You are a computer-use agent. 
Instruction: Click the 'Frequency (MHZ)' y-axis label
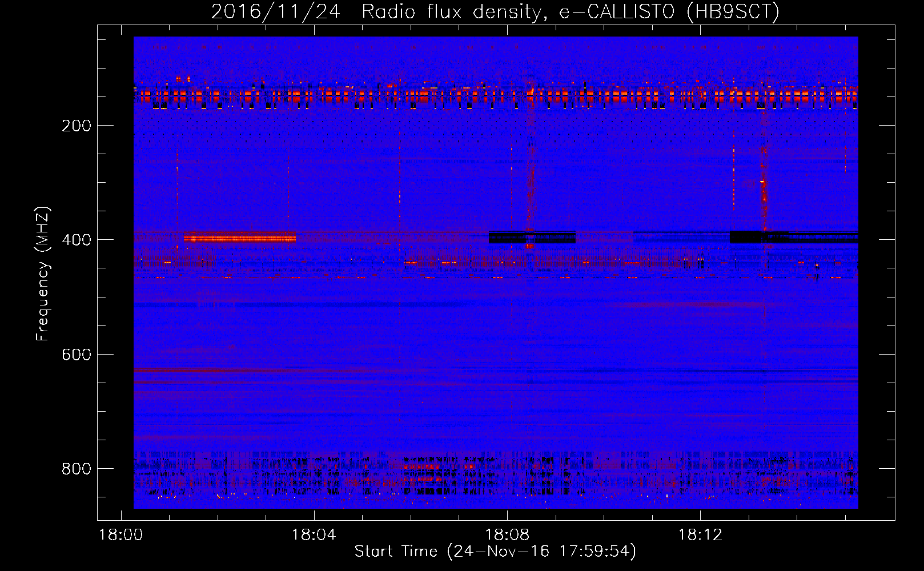tap(43, 274)
